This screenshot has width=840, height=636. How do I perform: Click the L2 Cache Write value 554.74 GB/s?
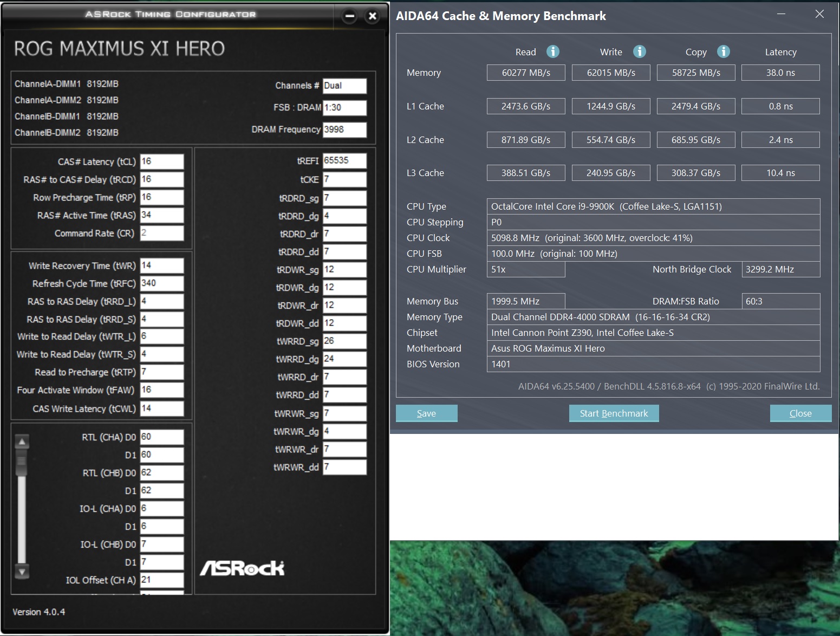point(611,140)
